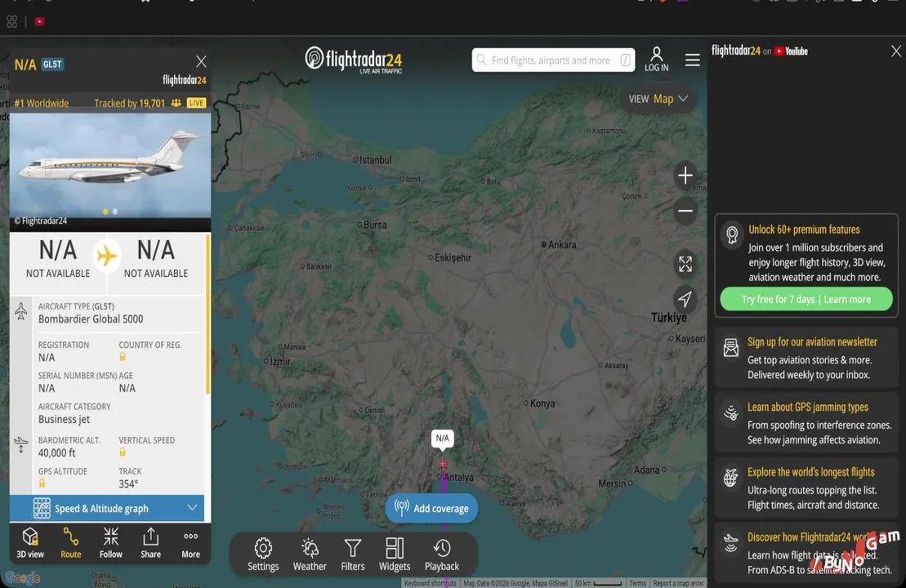Screen dimensions: 906x588
Task: Switch the map to fullscreen
Action: 685,264
